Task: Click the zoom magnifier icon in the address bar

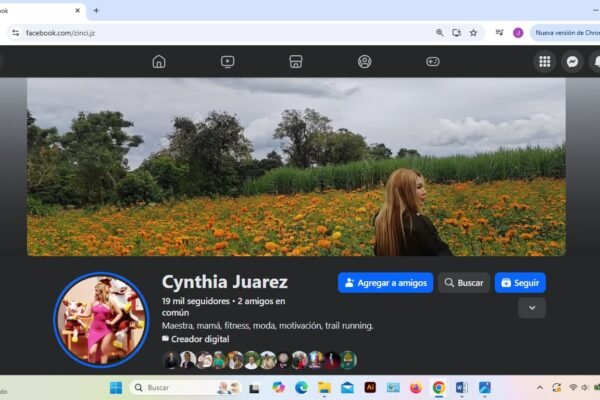Action: tap(439, 32)
